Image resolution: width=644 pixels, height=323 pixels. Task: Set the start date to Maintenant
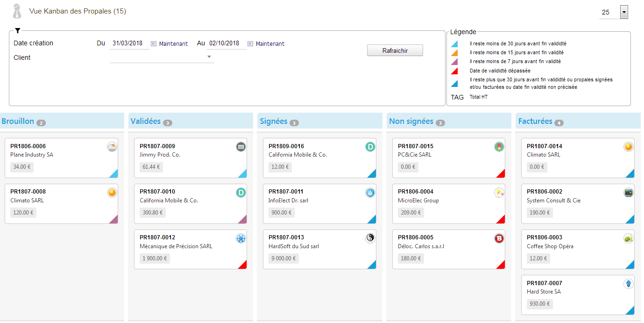coord(173,44)
